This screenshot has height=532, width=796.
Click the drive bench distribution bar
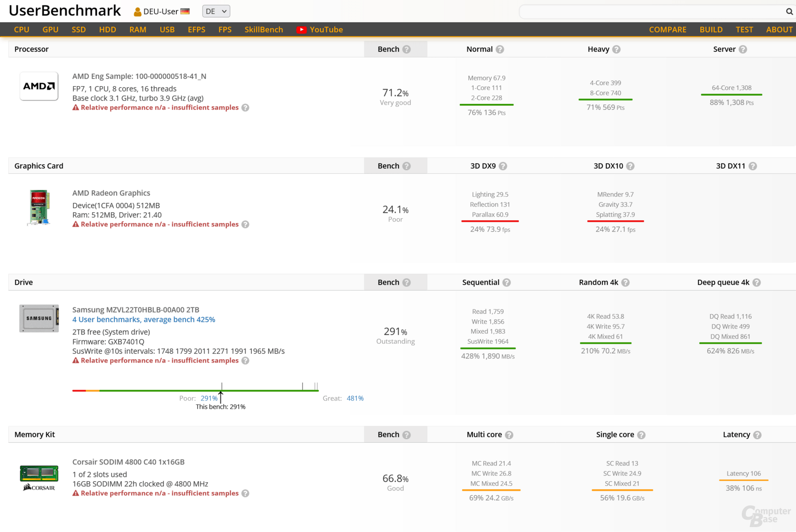click(195, 390)
